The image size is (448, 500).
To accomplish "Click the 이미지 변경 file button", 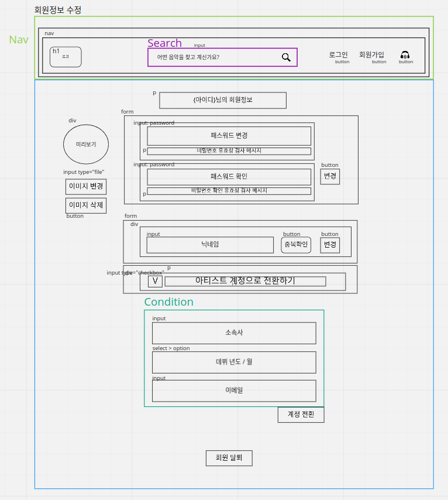I will click(x=86, y=187).
